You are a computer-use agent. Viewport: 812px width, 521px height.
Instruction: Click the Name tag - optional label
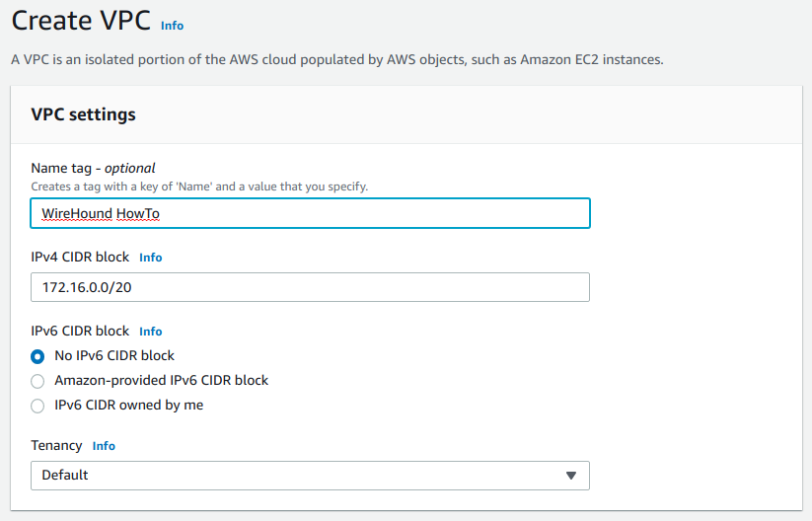click(93, 168)
